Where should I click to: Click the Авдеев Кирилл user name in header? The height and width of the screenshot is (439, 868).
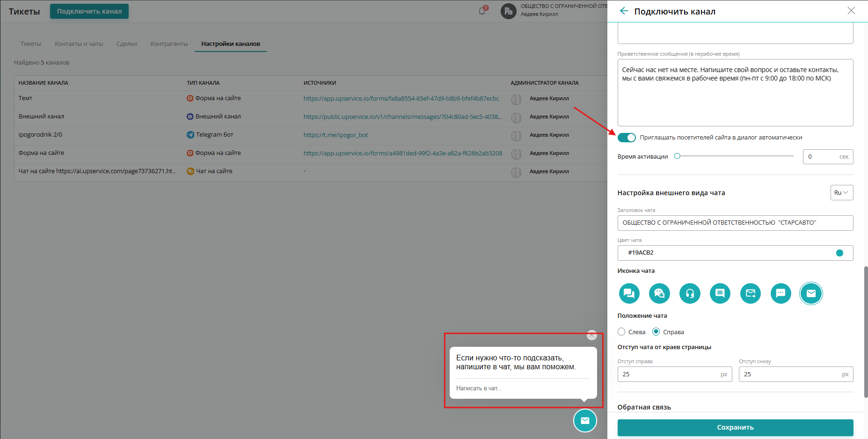point(539,15)
